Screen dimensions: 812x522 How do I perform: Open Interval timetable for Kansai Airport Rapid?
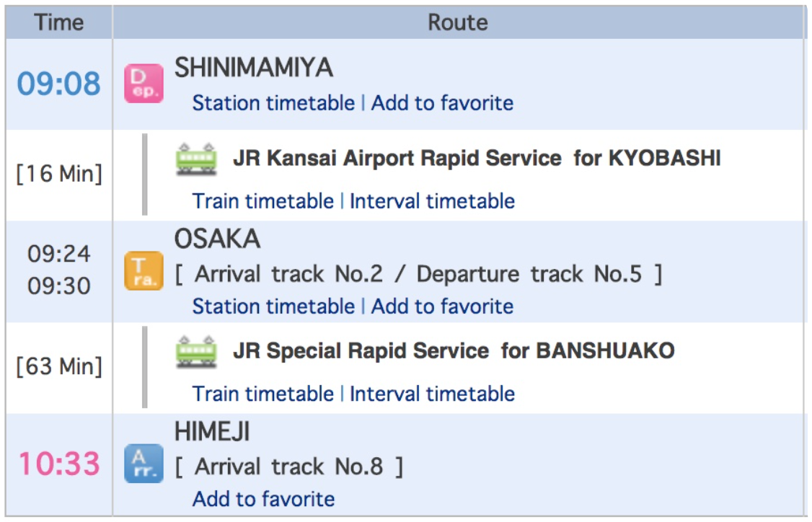pos(432,201)
